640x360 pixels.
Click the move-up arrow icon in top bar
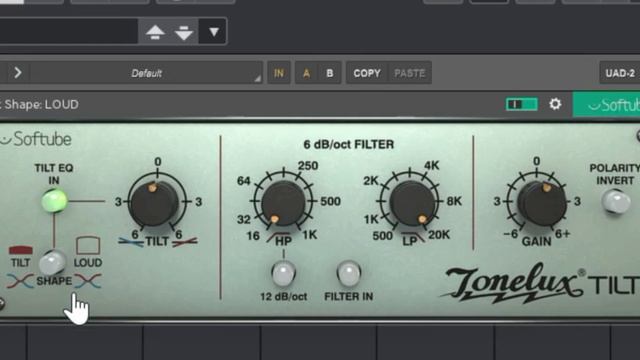tap(155, 32)
